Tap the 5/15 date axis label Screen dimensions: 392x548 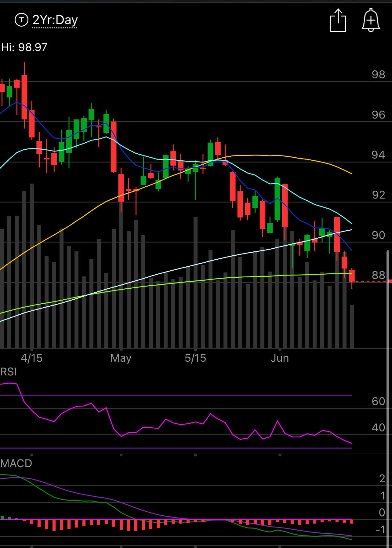point(195,358)
